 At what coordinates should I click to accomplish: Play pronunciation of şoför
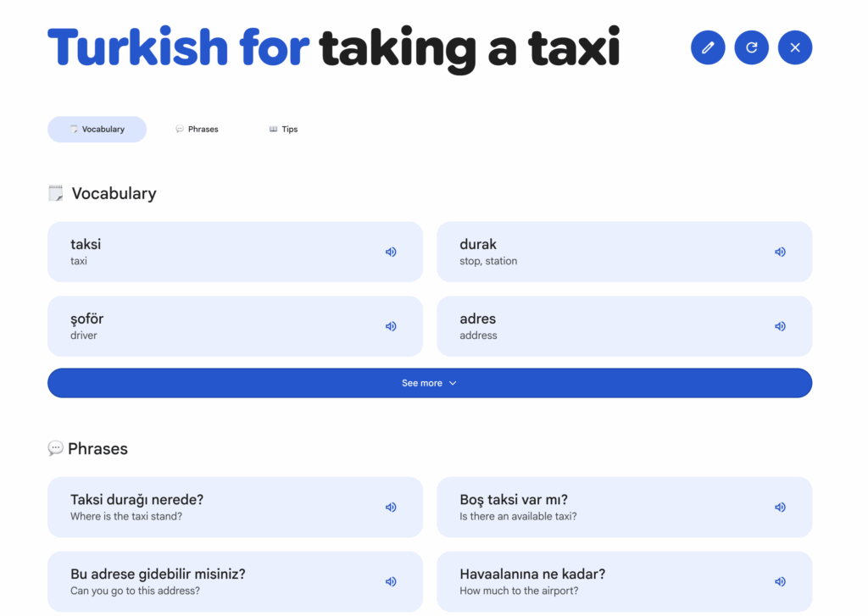click(x=391, y=326)
